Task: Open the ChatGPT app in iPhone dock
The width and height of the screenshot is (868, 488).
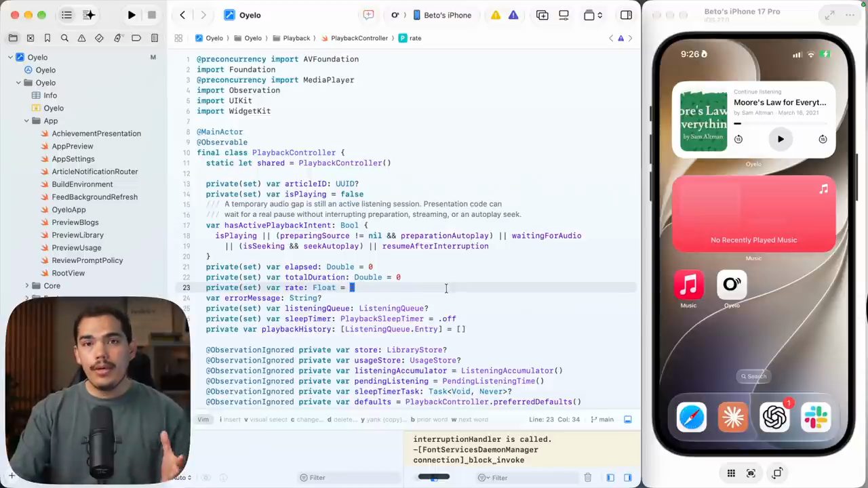Action: pos(774,417)
